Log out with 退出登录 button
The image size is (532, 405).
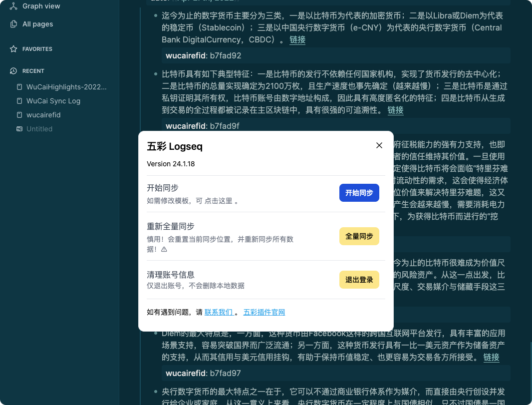[x=359, y=280]
